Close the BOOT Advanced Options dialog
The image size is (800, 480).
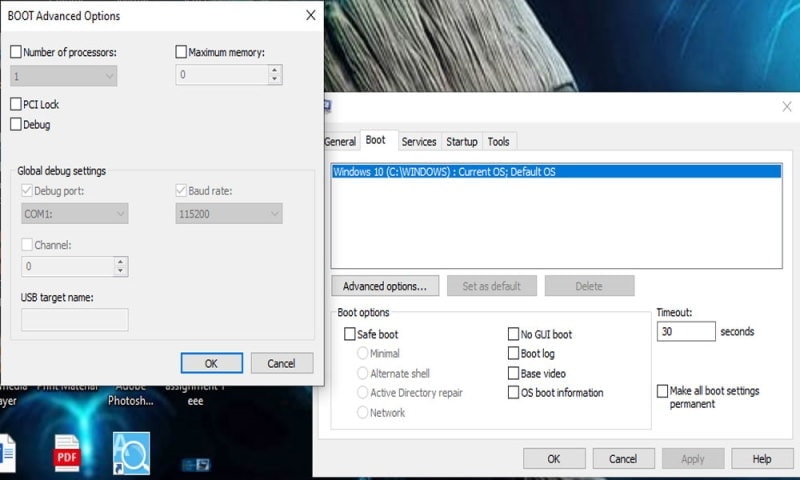click(311, 15)
